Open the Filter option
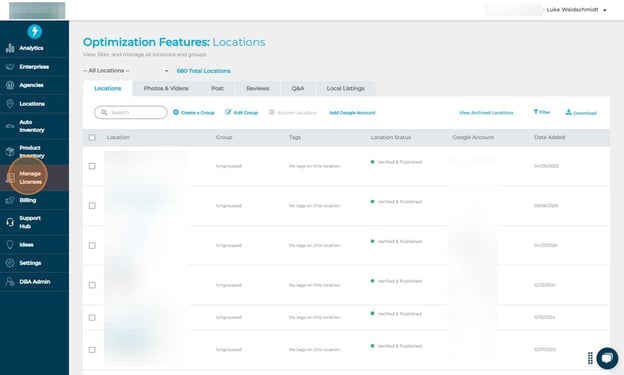 [542, 112]
